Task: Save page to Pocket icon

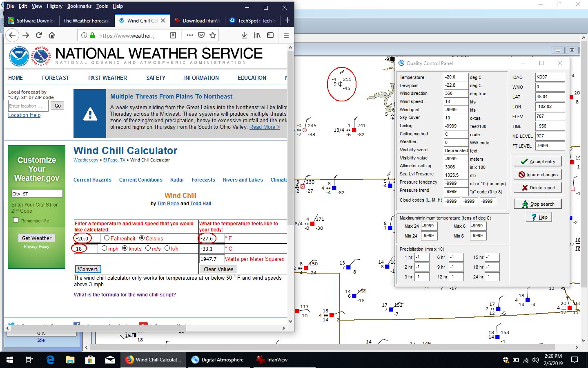Action: [x=201, y=35]
